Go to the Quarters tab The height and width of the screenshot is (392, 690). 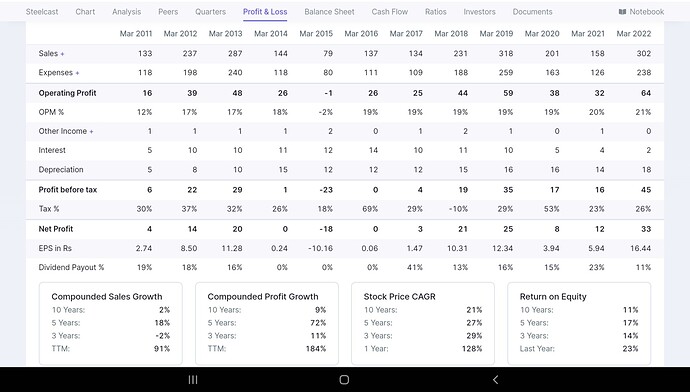click(x=210, y=12)
